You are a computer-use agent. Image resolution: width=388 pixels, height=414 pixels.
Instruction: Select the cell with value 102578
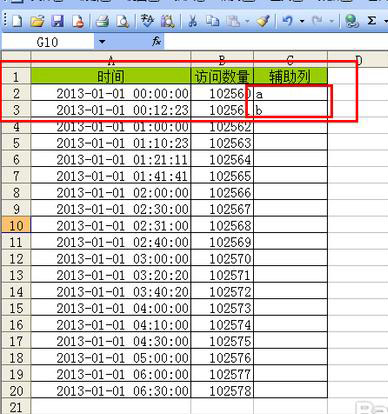pyautogui.click(x=222, y=390)
